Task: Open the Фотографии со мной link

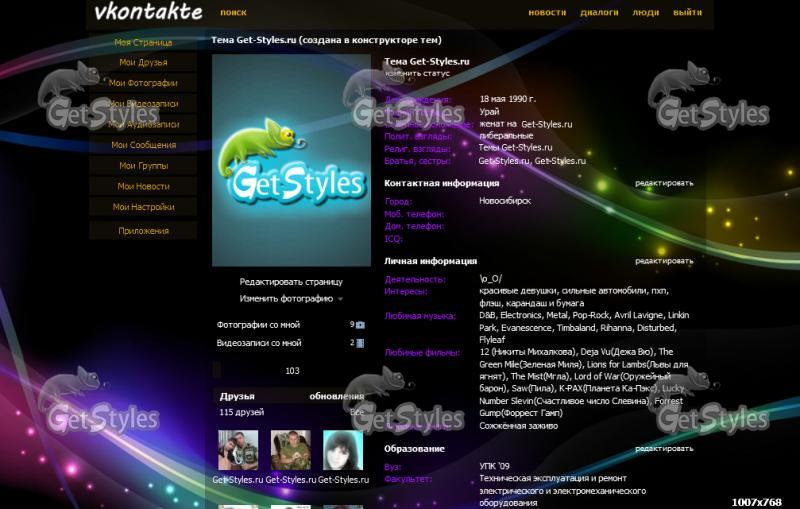Action: 258,325
